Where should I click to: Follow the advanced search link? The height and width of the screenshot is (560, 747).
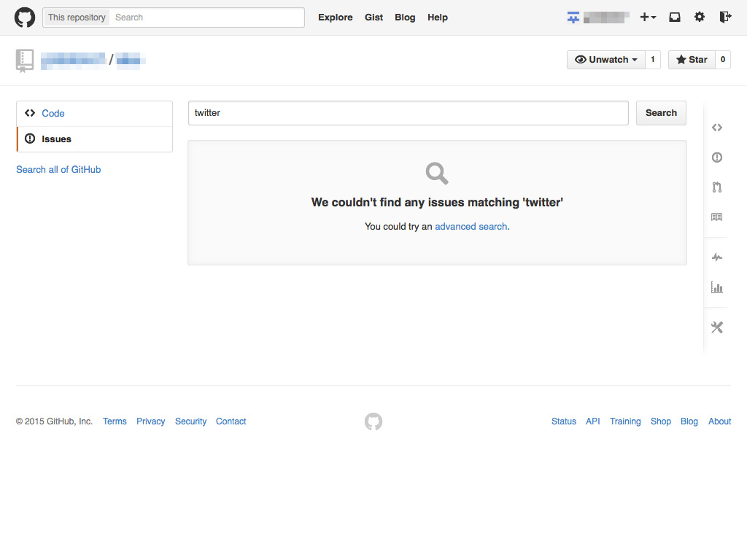coord(471,227)
